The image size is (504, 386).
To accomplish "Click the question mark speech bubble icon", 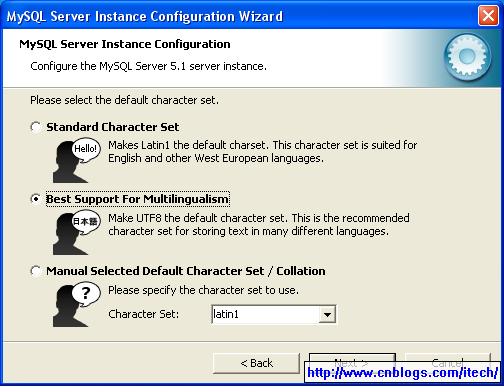I will pyautogui.click(x=76, y=304).
